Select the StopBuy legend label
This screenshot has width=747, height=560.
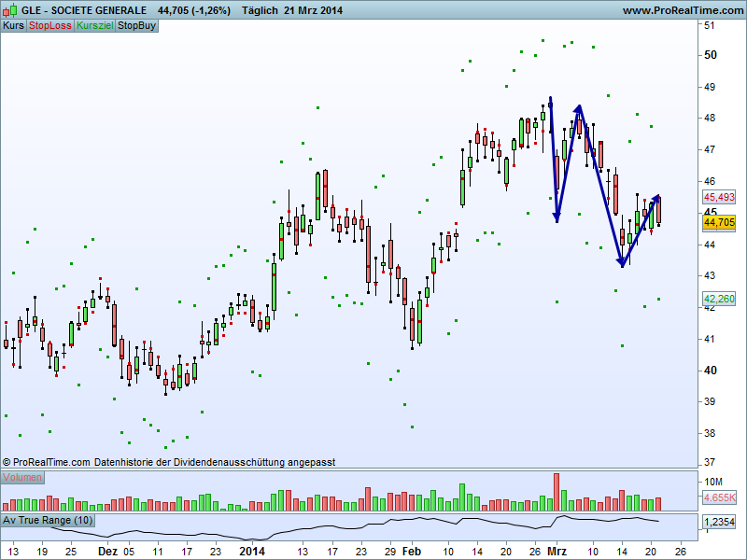(136, 26)
